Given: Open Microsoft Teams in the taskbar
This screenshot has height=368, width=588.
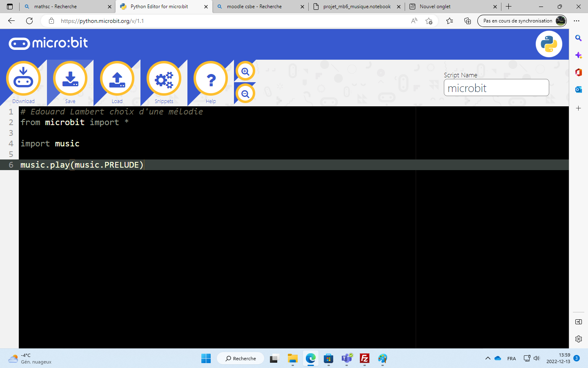Looking at the screenshot, I should (347, 359).
